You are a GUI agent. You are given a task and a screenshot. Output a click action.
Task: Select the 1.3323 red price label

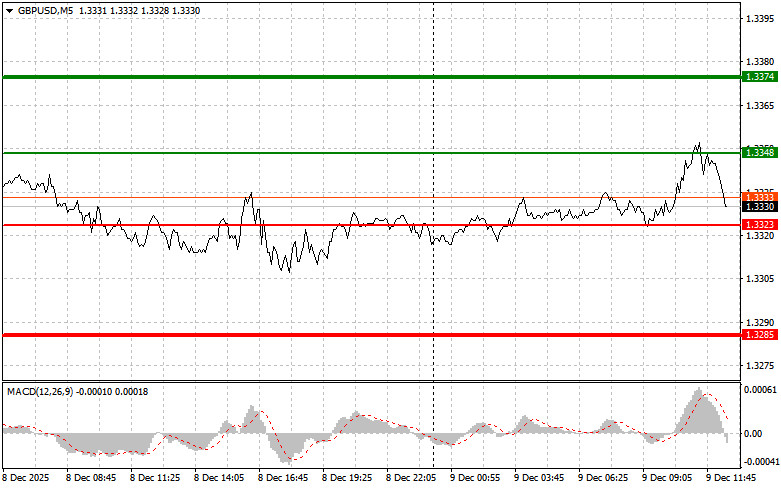point(760,225)
